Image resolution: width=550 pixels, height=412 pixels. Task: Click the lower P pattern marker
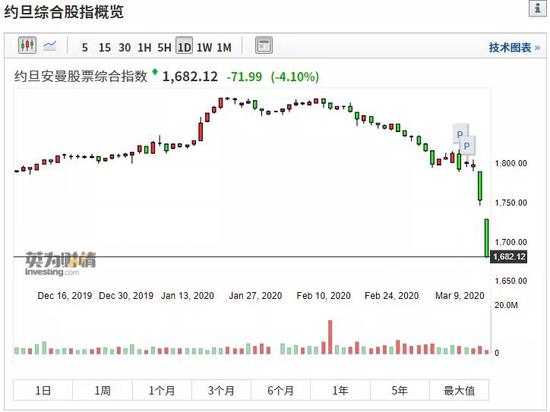tap(467, 145)
